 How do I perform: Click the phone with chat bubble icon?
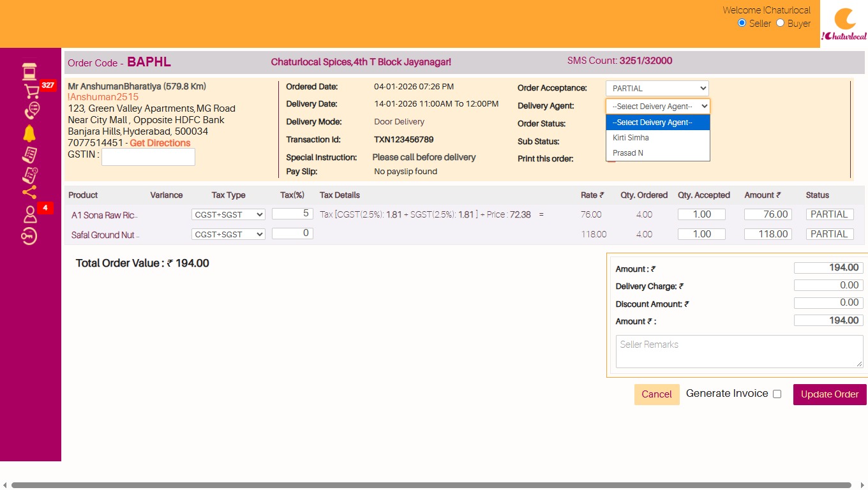[31, 111]
